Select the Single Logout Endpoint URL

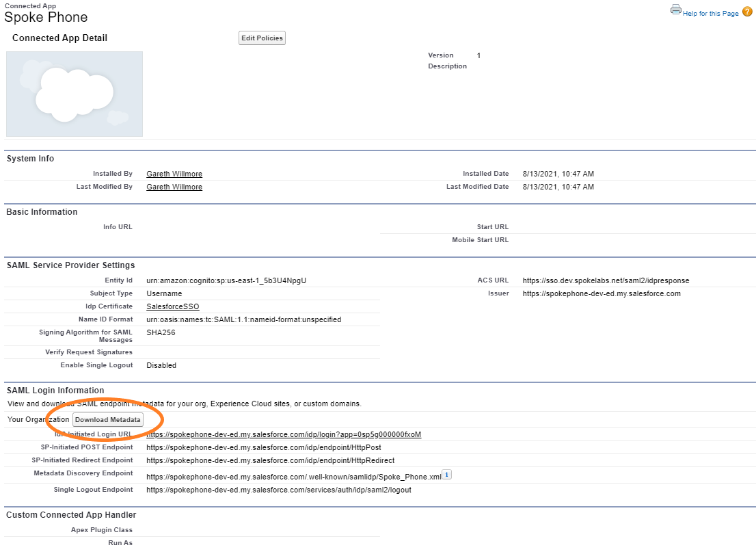click(x=279, y=490)
